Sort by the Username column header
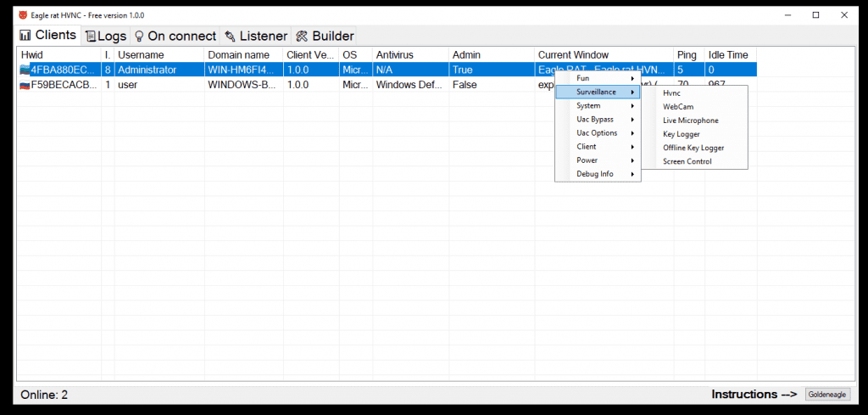The height and width of the screenshot is (415, 868). click(141, 55)
